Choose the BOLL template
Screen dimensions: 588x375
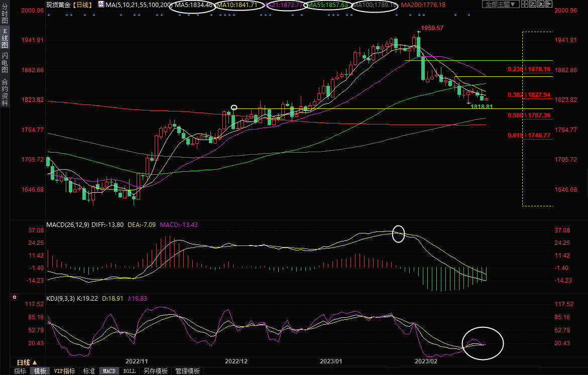click(130, 371)
